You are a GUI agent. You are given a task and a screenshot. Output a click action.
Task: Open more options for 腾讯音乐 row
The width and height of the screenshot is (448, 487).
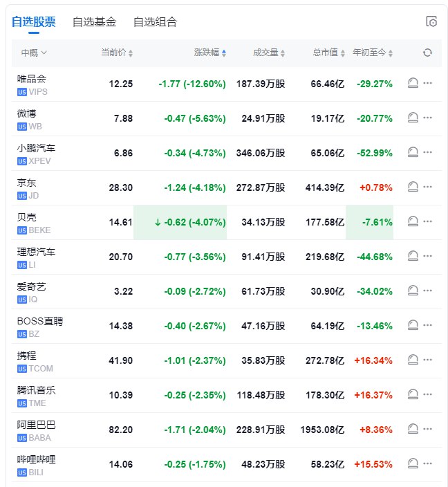coord(427,394)
